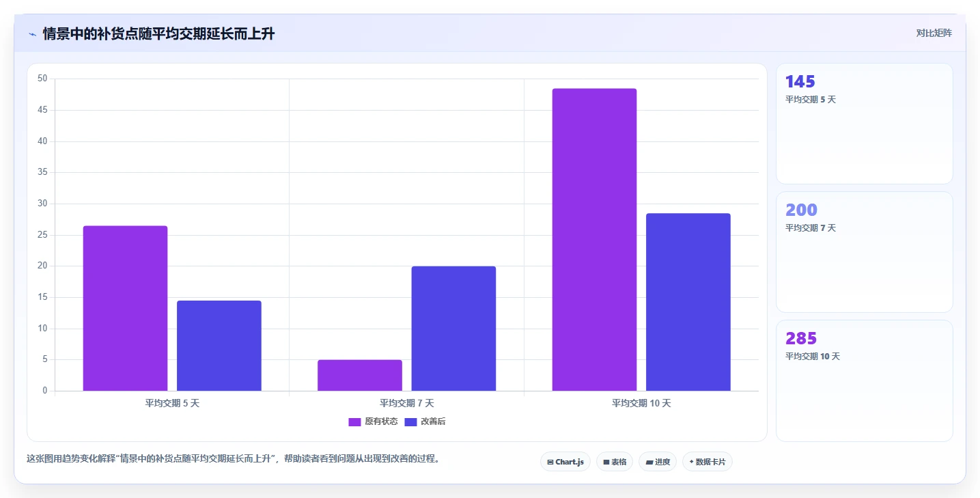Click the number 285 in the third card

tap(801, 338)
